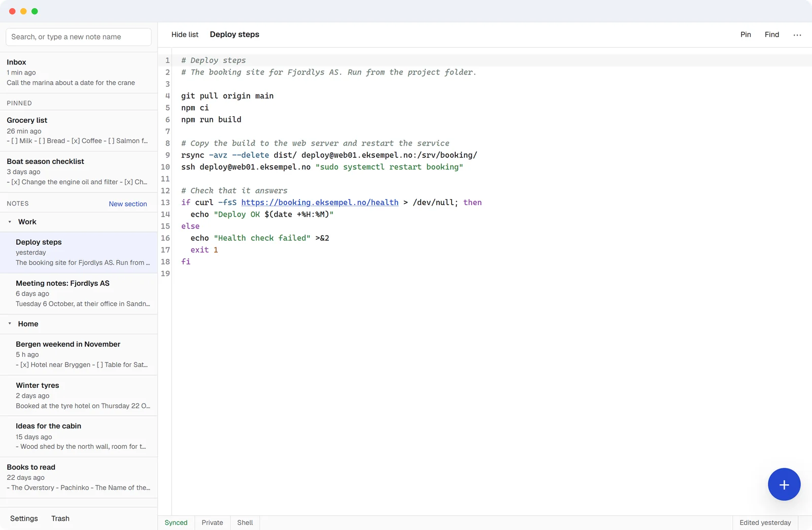Open the Boat season checklist note

click(79, 172)
